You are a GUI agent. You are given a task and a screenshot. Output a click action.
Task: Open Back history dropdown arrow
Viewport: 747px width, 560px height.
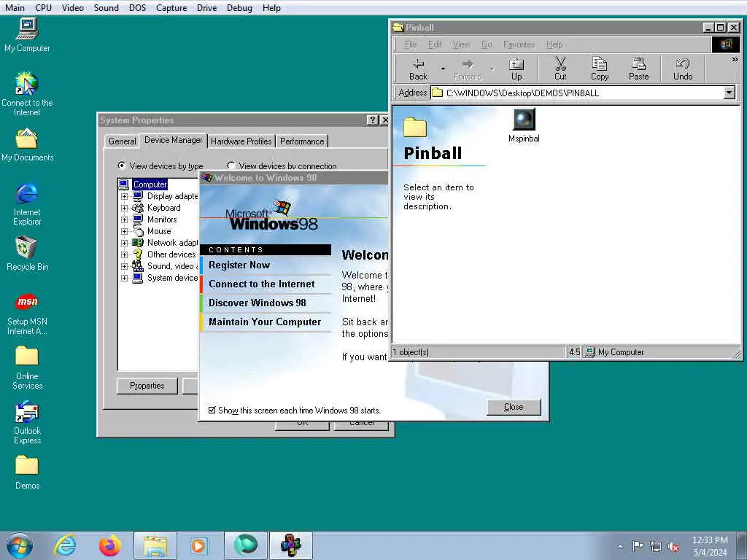[x=443, y=69]
